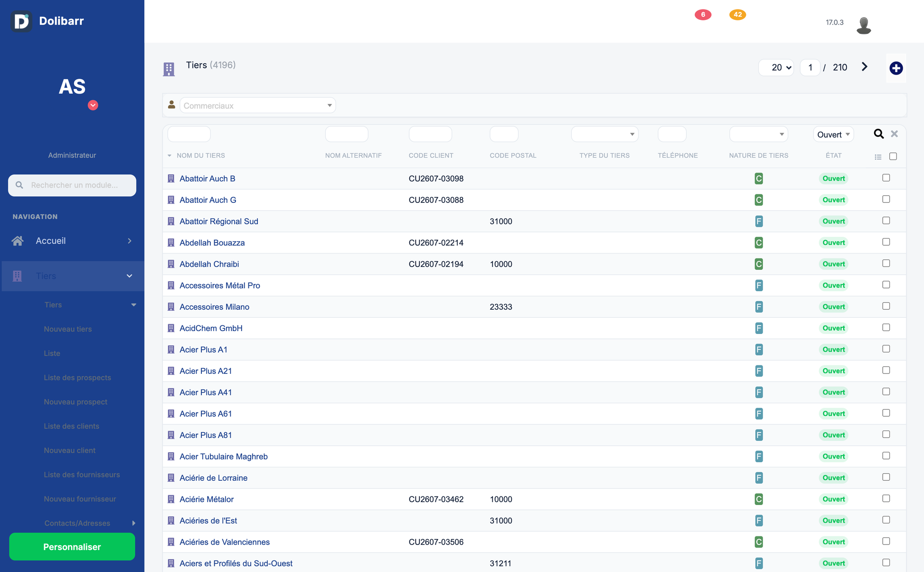Collapse the Tiers sidebar section chevron
The width and height of the screenshot is (924, 572).
coord(129,276)
